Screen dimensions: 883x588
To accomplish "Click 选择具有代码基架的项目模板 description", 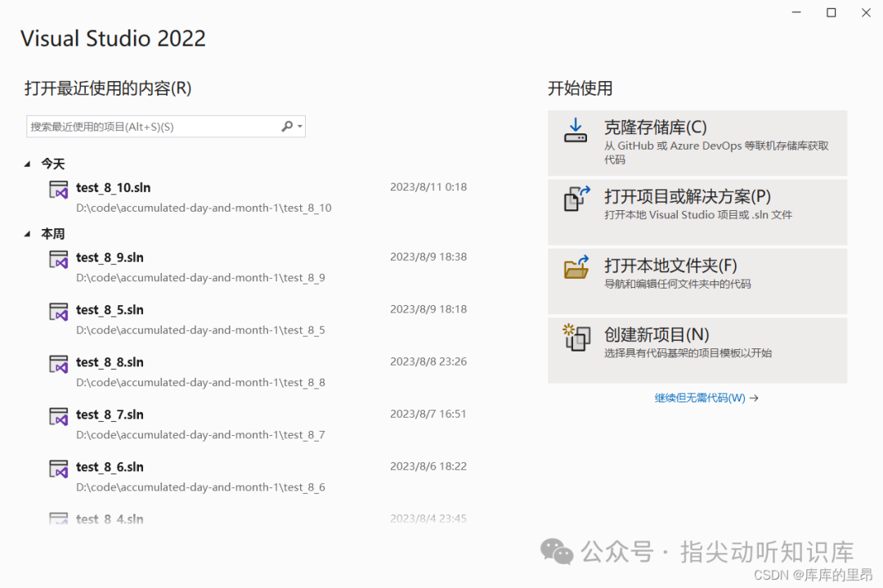I will tap(688, 353).
